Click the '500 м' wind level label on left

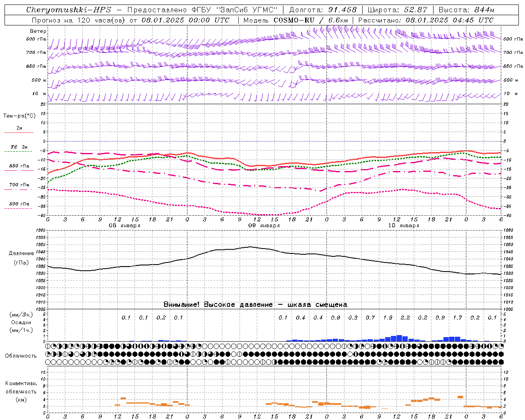point(39,80)
